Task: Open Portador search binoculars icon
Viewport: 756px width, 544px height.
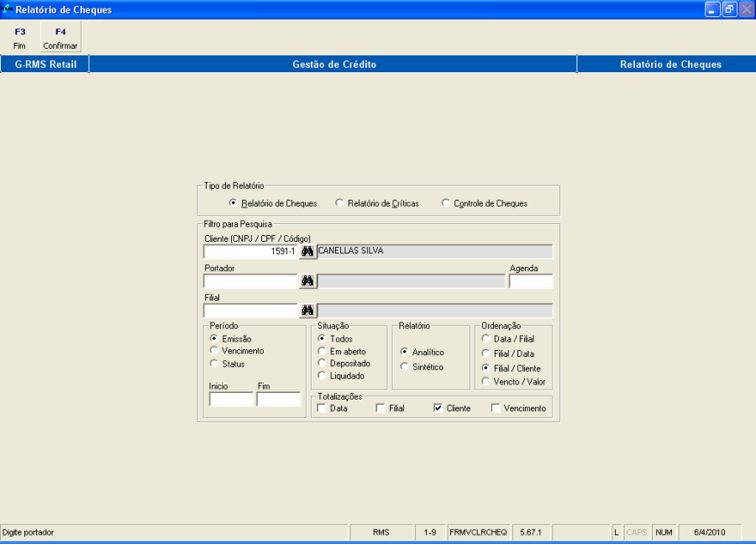Action: 307,281
